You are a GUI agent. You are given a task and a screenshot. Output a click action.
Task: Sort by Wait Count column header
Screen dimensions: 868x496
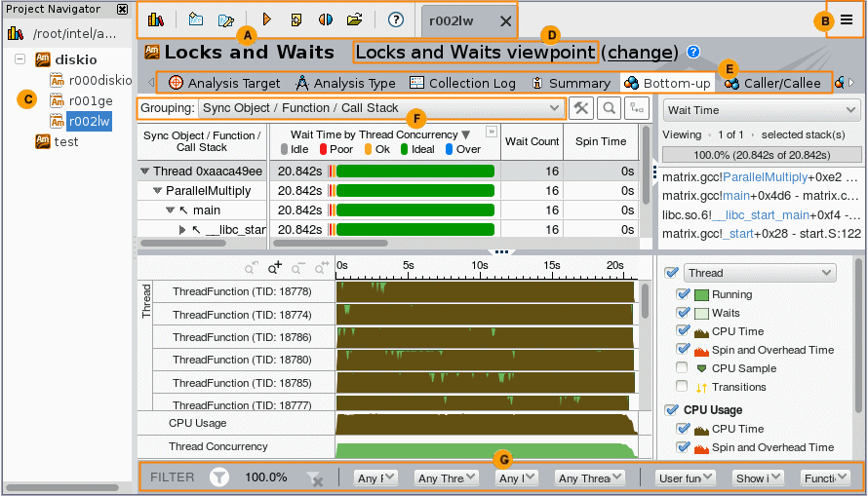532,141
